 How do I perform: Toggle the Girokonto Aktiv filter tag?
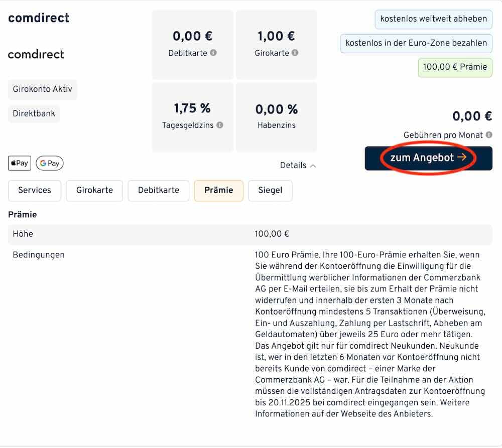pyautogui.click(x=43, y=89)
